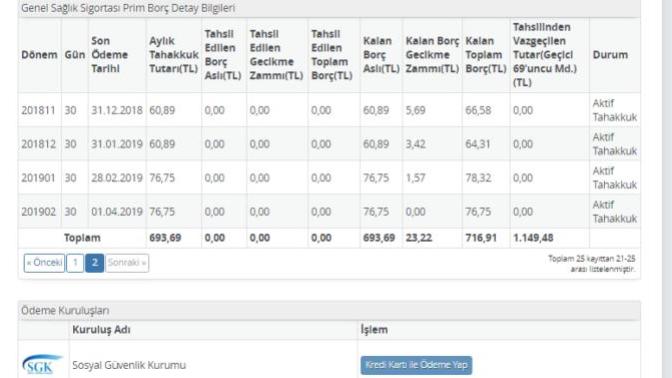
Task: Click the Toplam row label
Action: click(82, 238)
